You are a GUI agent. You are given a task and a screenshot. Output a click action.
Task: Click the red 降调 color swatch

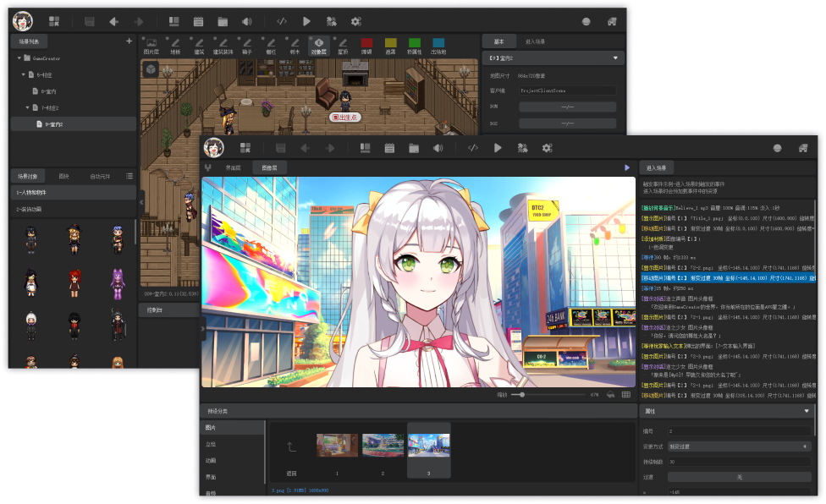coord(366,44)
